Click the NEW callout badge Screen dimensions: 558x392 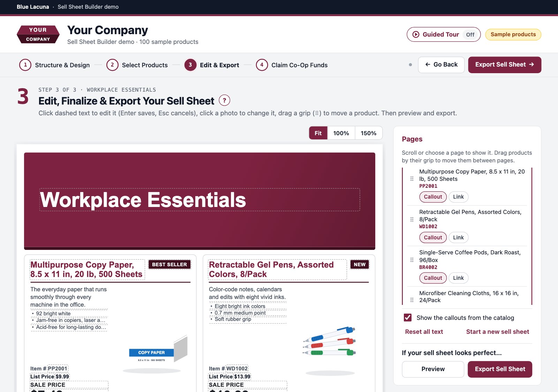[x=360, y=264]
